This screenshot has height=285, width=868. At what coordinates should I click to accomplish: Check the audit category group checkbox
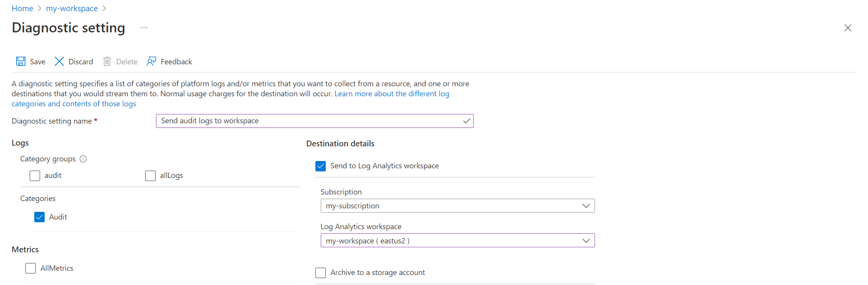[x=35, y=176]
